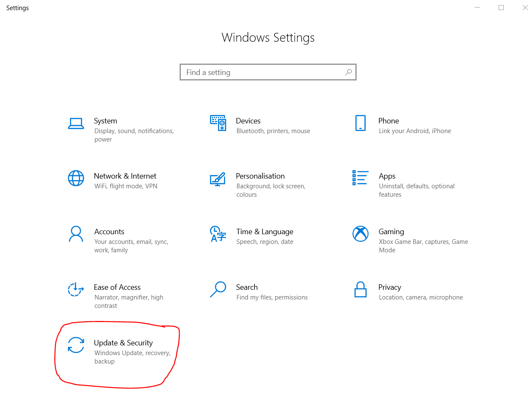Select the Accounts person icon
Screen dimensions: 532x401
coord(76,234)
